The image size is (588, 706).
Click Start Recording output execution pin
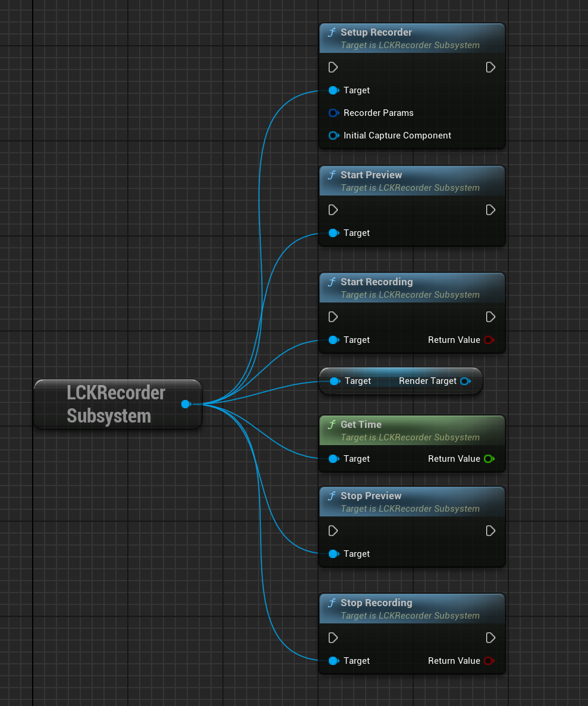(490, 317)
